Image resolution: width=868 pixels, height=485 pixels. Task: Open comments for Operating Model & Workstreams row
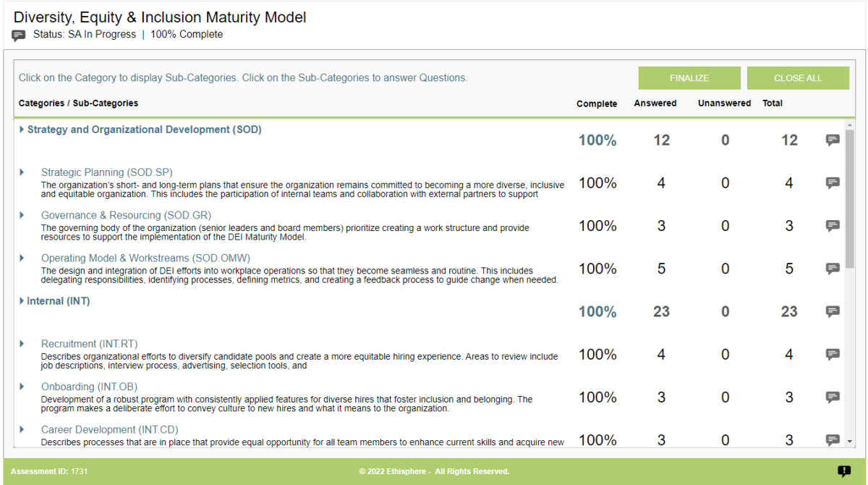coord(833,269)
